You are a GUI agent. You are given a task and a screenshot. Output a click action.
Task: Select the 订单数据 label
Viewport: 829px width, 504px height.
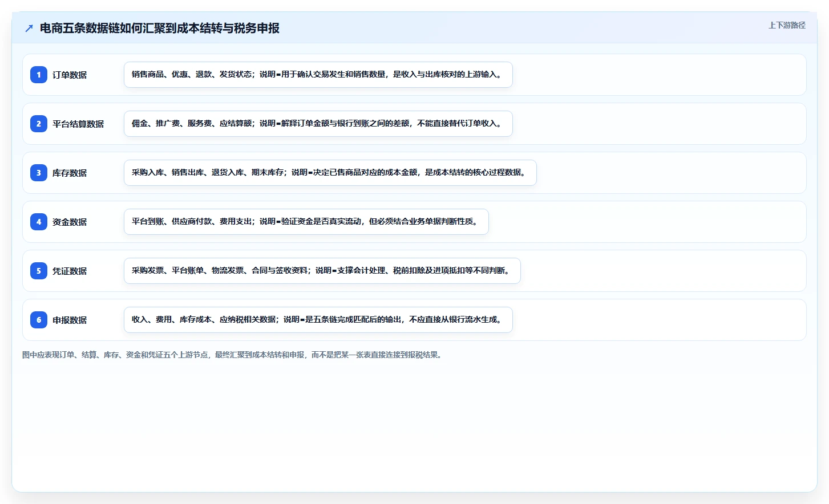(x=70, y=75)
